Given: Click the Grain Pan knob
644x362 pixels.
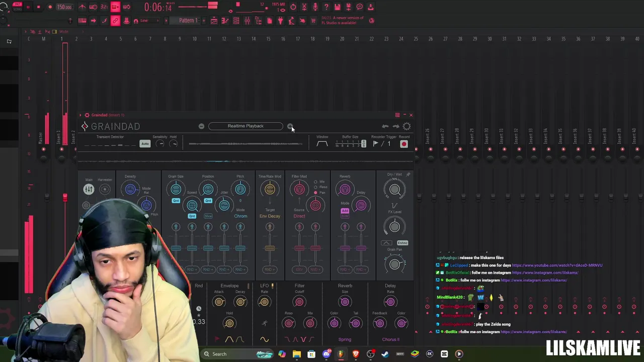Looking at the screenshot, I should pyautogui.click(x=394, y=264).
